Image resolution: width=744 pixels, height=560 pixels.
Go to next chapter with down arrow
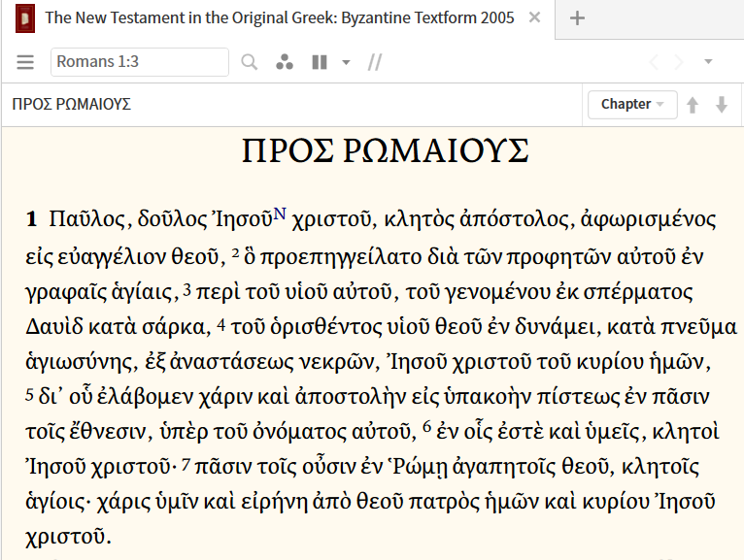722,105
